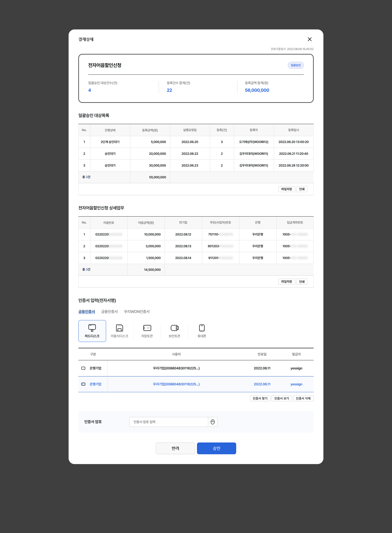The width and height of the screenshot is (392, 533).
Task: Click 인증서 삭제 button
Action: coord(303,398)
